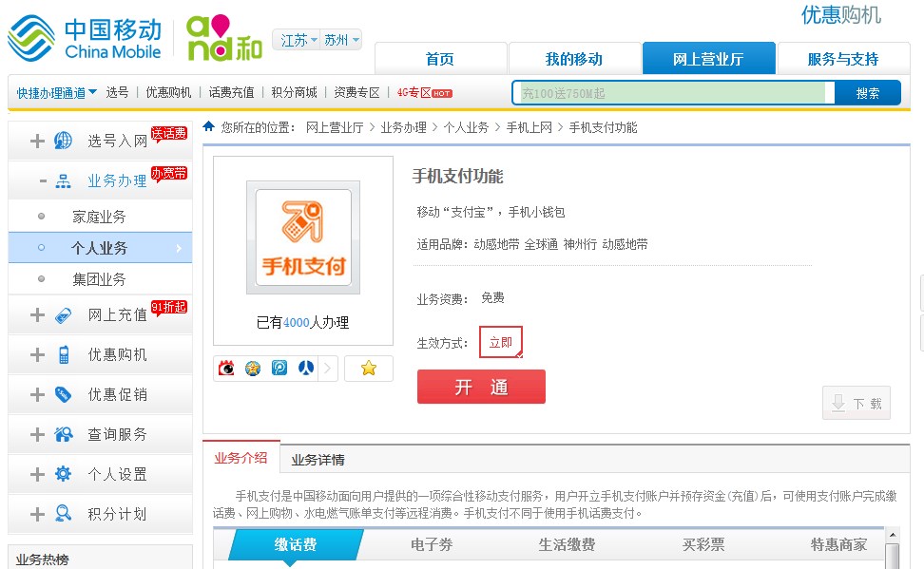
Task: Open the 资费专区 link
Action: point(356,92)
